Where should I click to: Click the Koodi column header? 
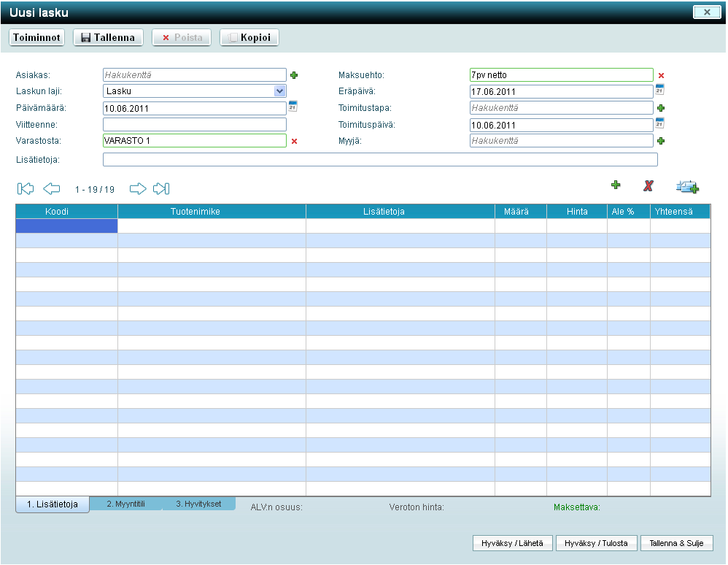click(x=66, y=212)
